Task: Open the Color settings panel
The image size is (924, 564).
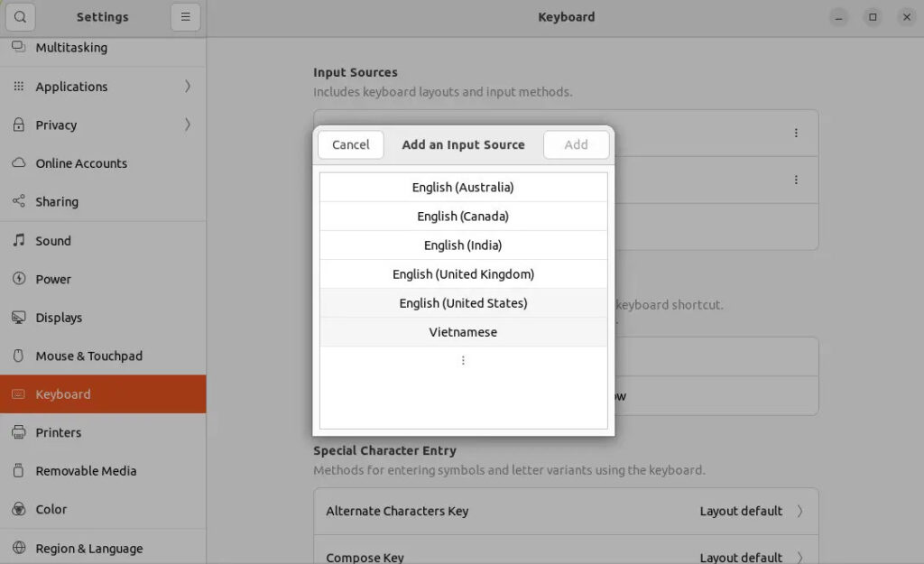Action: coord(50,509)
